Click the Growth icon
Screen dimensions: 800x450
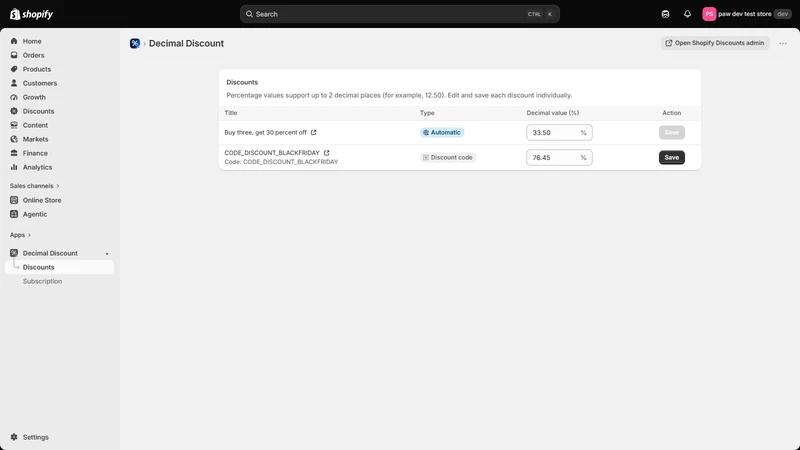coord(14,97)
